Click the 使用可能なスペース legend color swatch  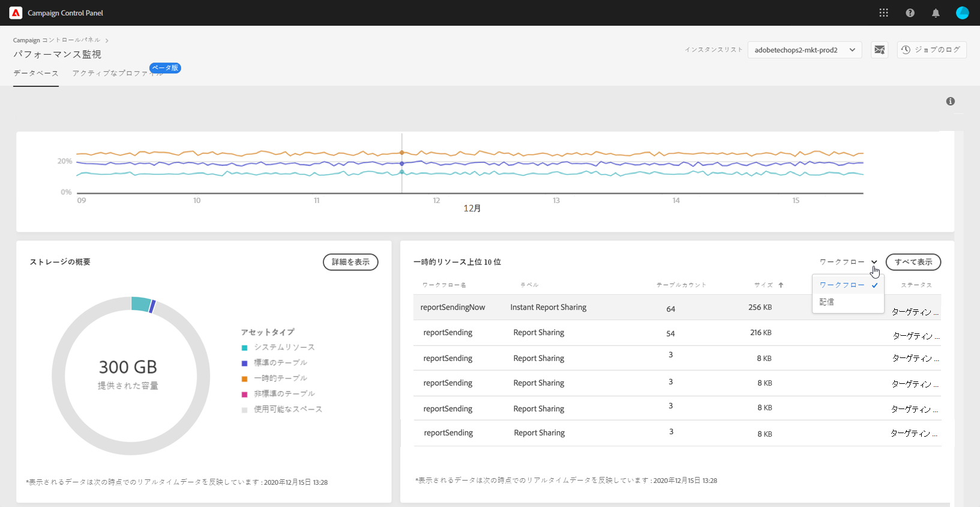244,410
